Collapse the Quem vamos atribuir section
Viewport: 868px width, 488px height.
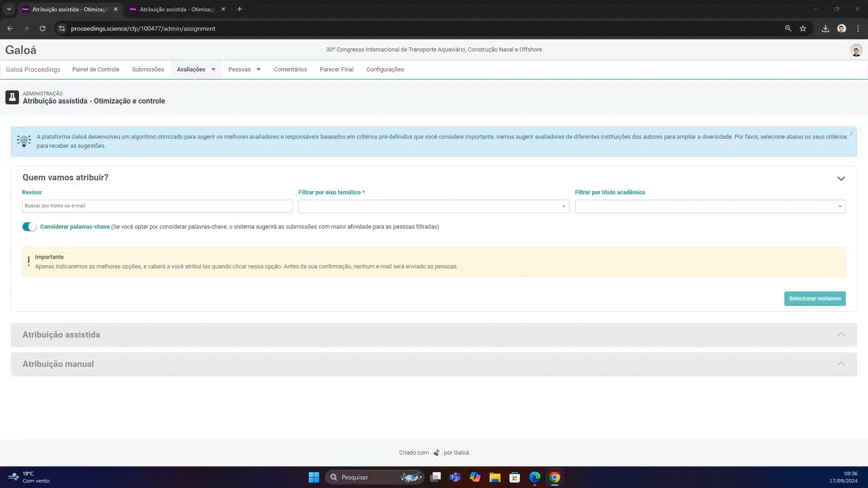[x=841, y=178]
